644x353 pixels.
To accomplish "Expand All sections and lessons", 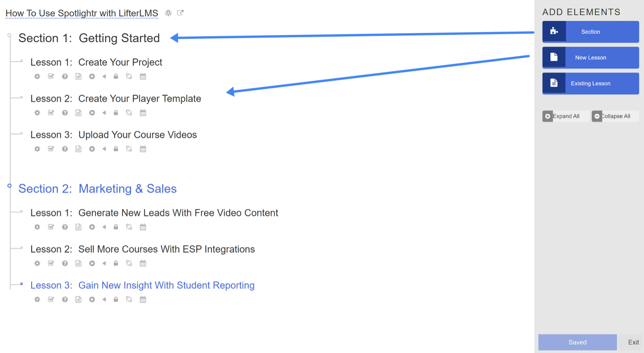I will pos(565,116).
